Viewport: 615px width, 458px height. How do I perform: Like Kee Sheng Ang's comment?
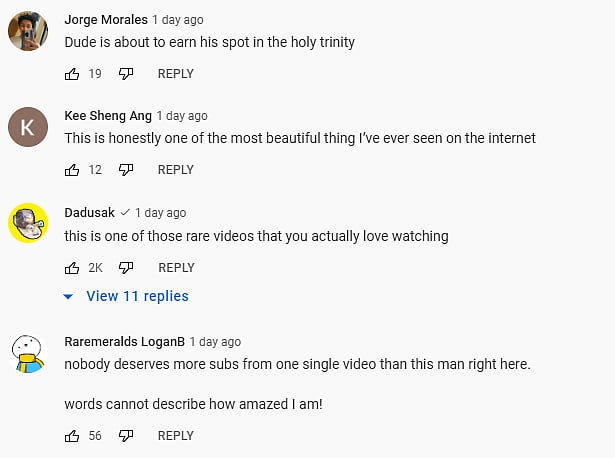click(72, 170)
